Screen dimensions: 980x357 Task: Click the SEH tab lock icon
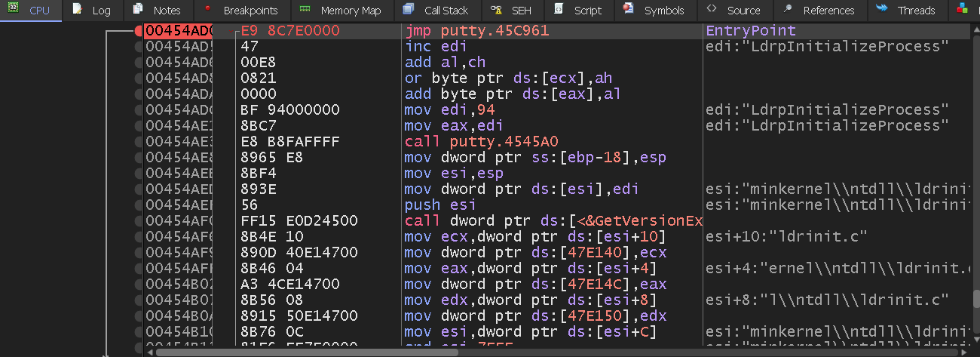point(496,10)
